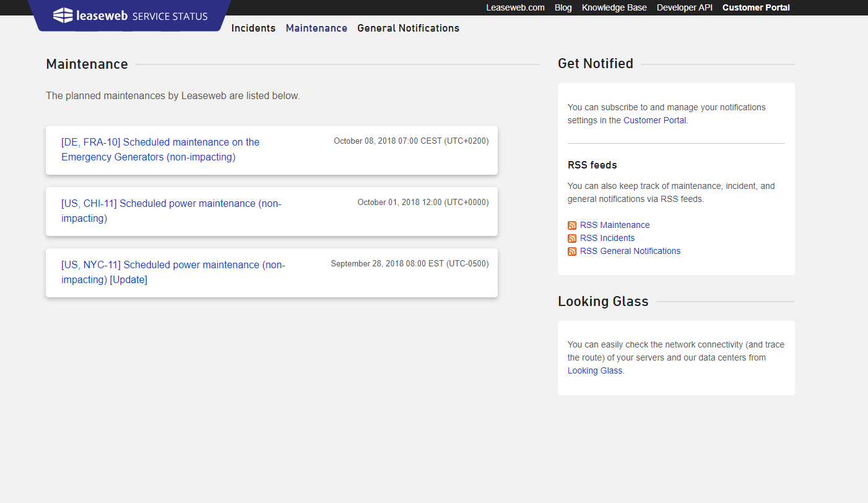Open Leaseweb.com from the top bar
The height and width of the screenshot is (503, 868).
click(x=515, y=7)
